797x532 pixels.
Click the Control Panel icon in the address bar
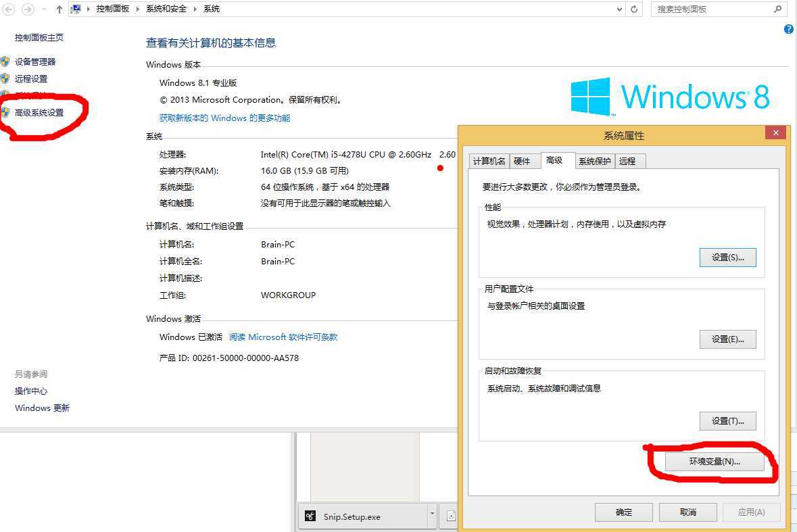click(76, 9)
